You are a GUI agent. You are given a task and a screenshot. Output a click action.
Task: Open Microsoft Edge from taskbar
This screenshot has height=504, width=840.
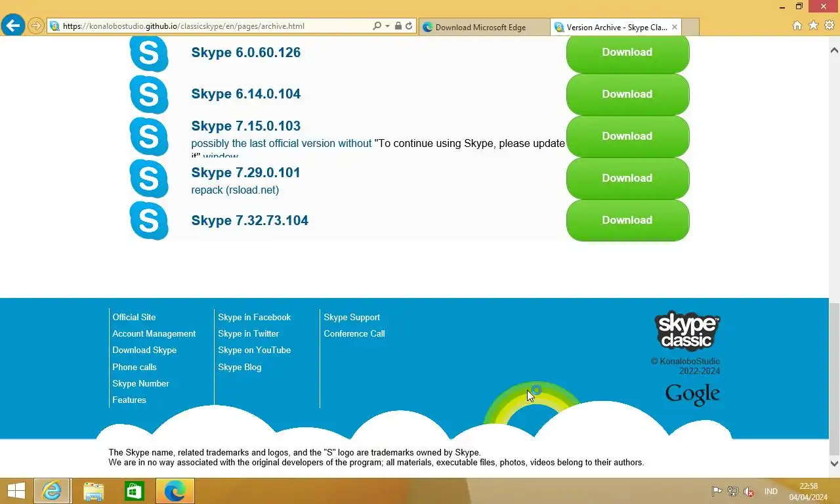(175, 491)
